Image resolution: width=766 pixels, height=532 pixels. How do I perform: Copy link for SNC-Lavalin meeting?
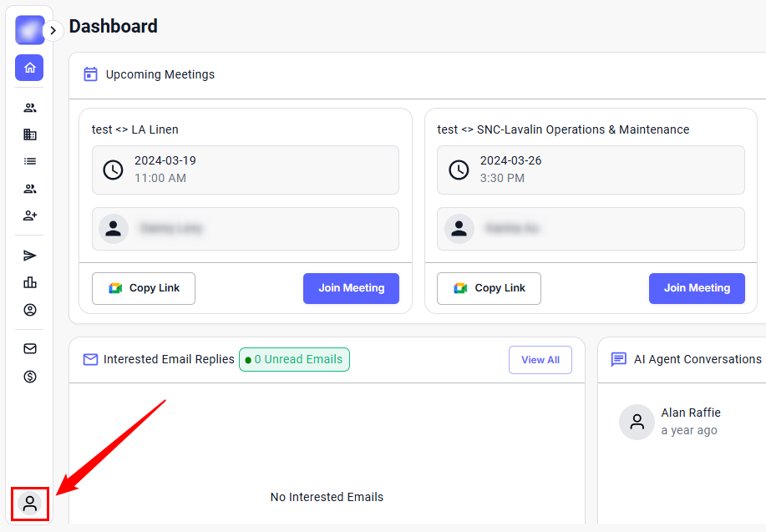489,288
